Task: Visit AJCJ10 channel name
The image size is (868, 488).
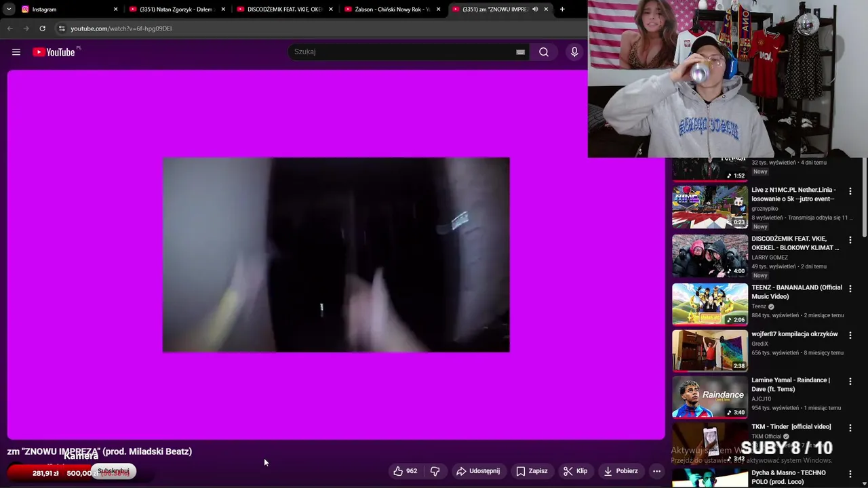Action: pyautogui.click(x=762, y=399)
